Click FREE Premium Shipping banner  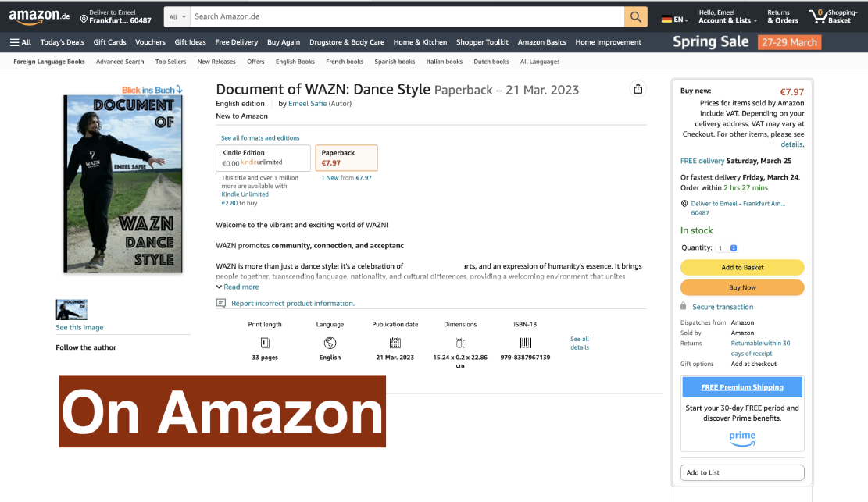pyautogui.click(x=741, y=387)
